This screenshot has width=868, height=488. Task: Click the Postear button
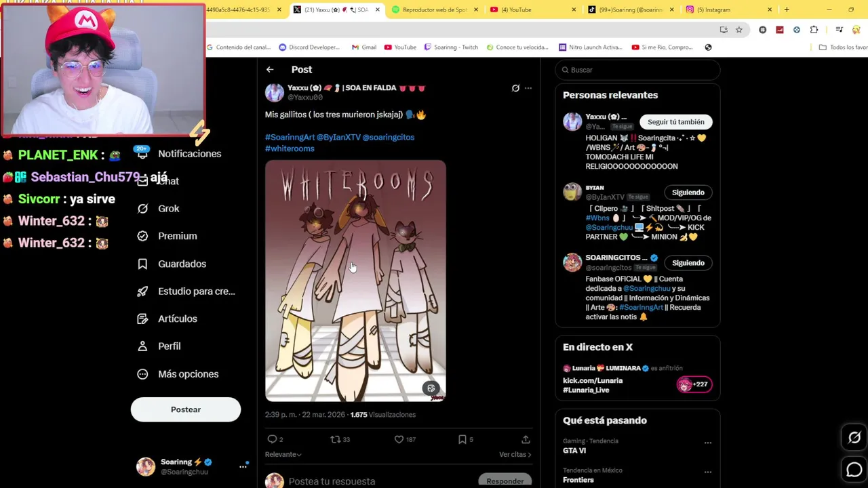(x=186, y=409)
